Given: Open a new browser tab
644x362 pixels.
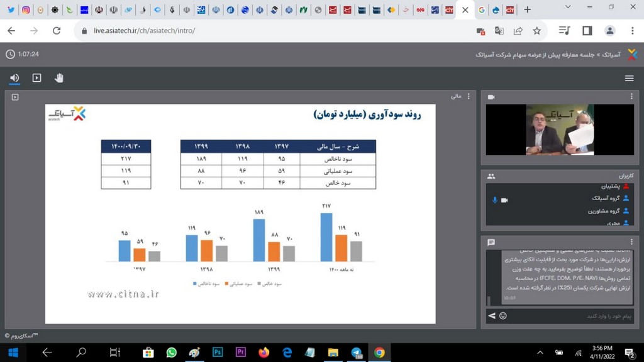Looking at the screenshot, I should click(527, 10).
